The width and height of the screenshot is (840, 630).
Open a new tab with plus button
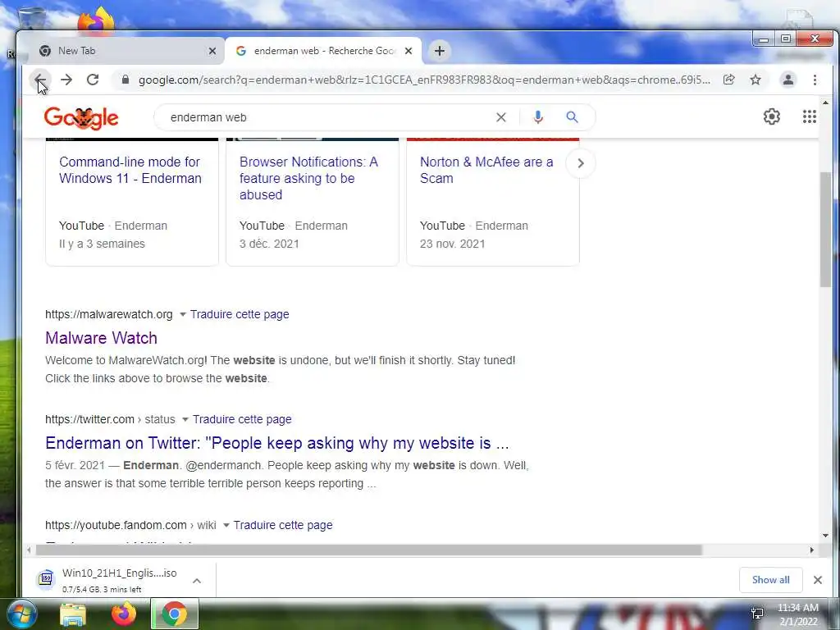[x=440, y=51]
